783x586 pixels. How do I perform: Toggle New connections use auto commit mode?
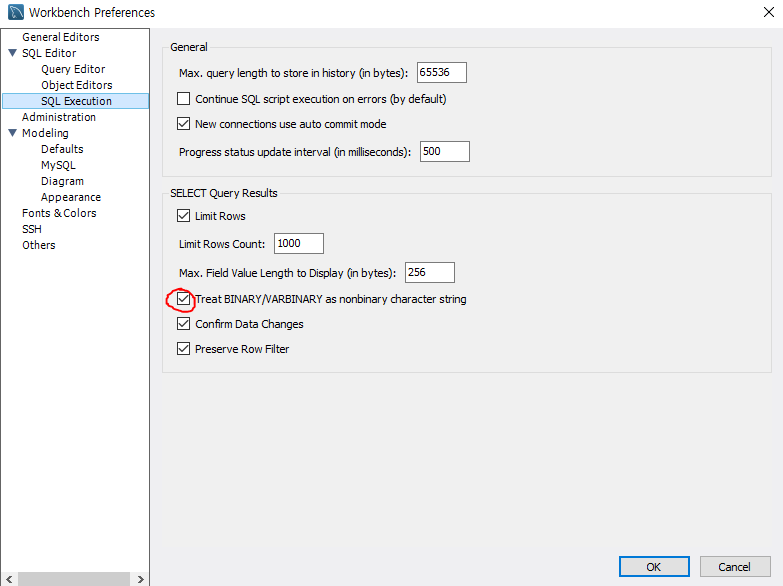tap(183, 123)
